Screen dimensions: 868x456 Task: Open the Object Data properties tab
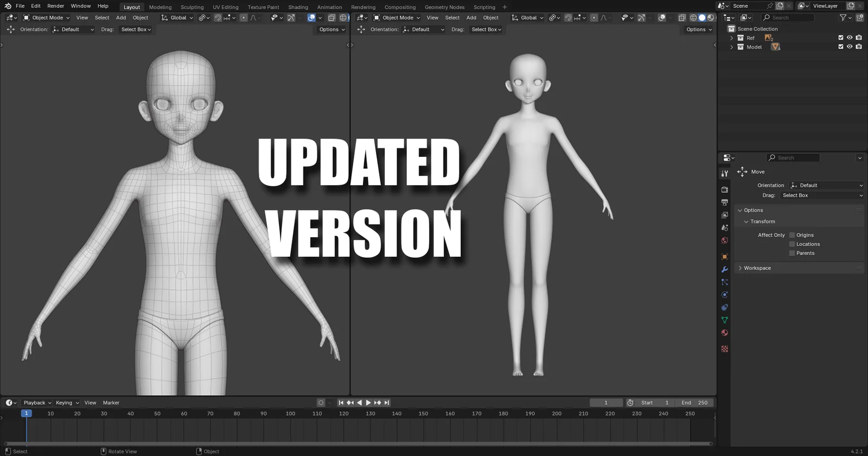[x=724, y=320]
